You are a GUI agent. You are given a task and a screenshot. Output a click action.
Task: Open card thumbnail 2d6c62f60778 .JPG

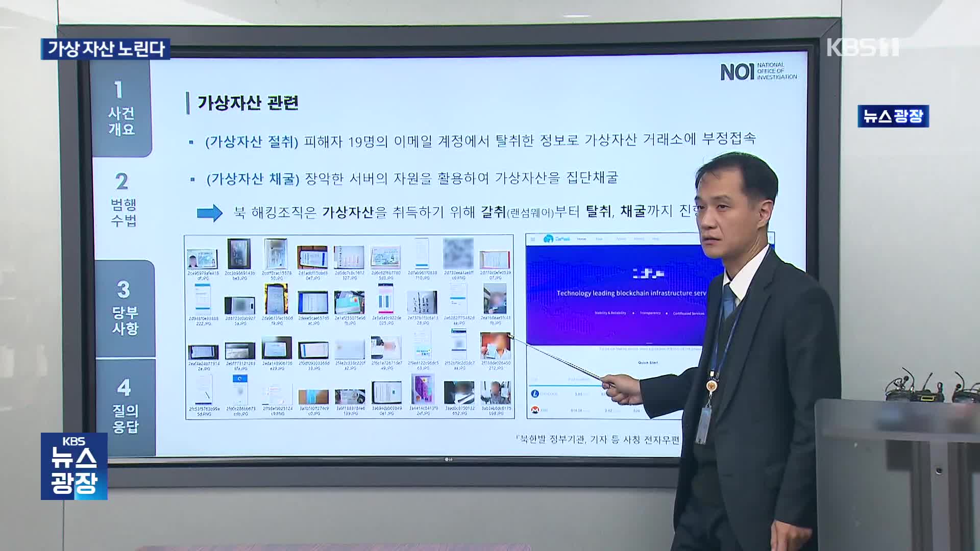[x=385, y=258]
